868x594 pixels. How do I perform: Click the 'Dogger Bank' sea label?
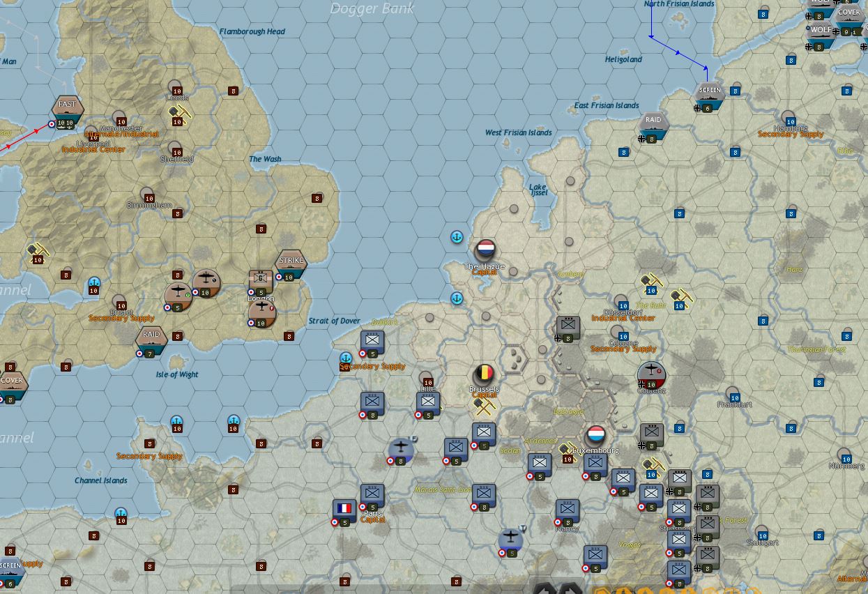pyautogui.click(x=372, y=8)
